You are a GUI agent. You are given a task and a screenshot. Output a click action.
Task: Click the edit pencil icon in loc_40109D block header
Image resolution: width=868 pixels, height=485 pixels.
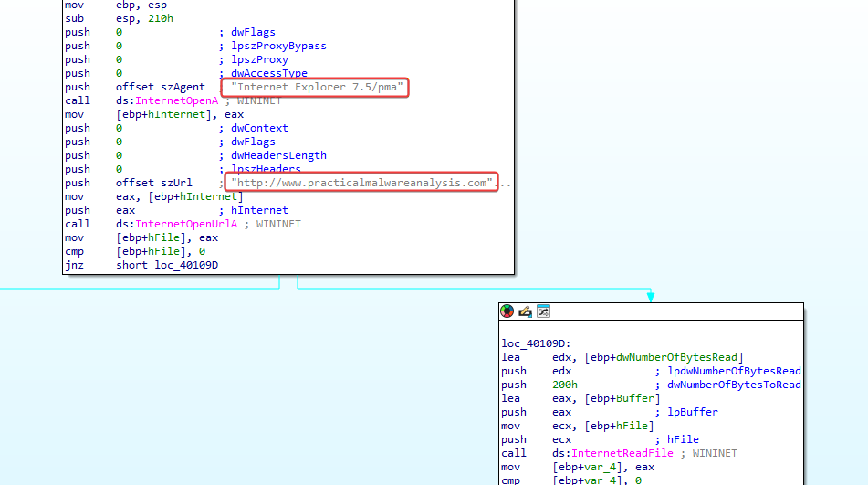pyautogui.click(x=526, y=311)
